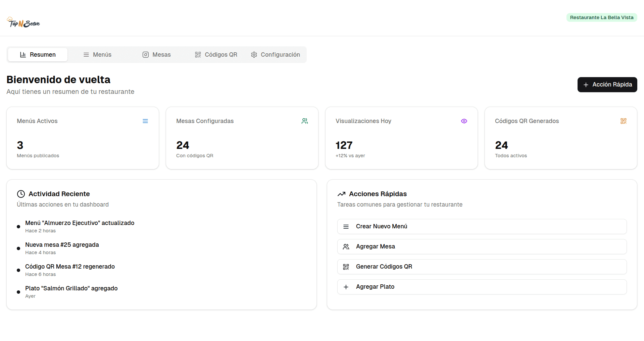This screenshot has width=644, height=341.
Task: Open the 'Almuerzo Ejecutivo' actualizado activity entry
Action: [80, 223]
